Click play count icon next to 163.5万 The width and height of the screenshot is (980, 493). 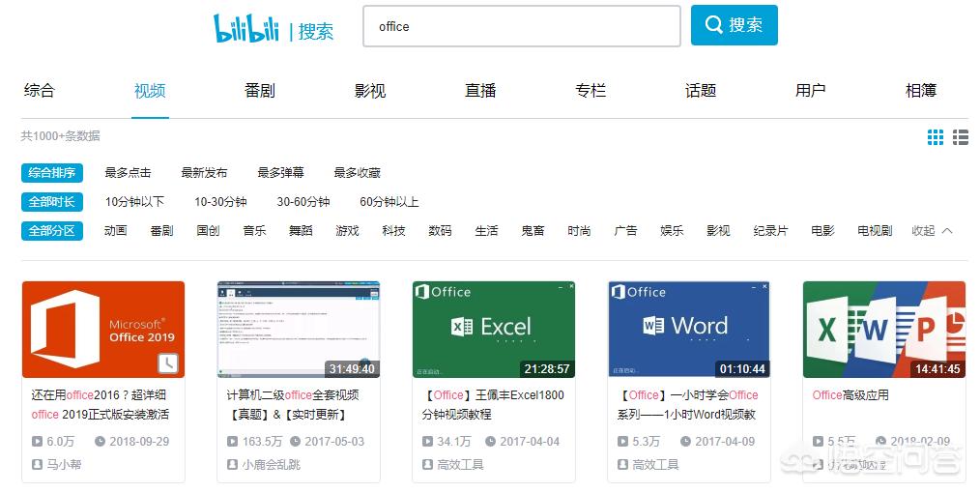click(232, 441)
